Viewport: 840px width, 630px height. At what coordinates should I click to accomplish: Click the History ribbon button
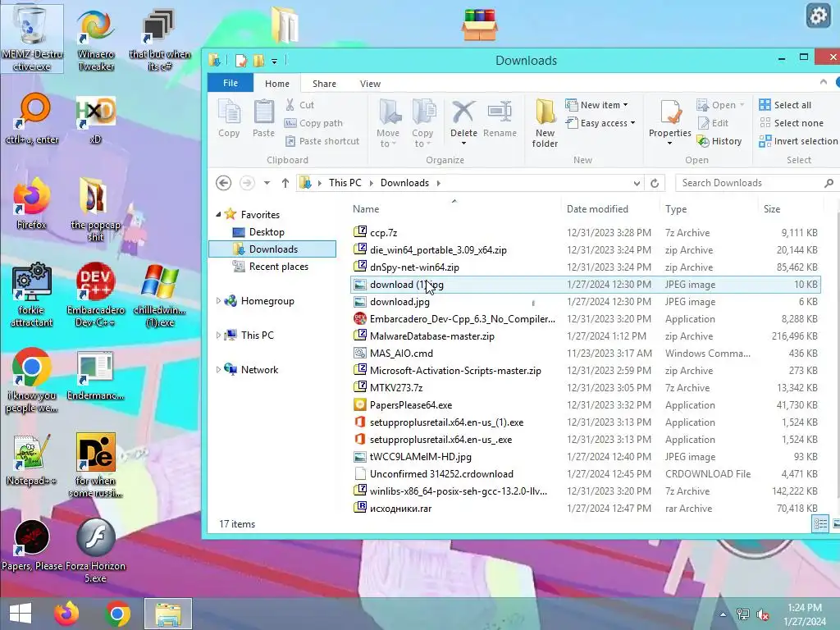[719, 141]
